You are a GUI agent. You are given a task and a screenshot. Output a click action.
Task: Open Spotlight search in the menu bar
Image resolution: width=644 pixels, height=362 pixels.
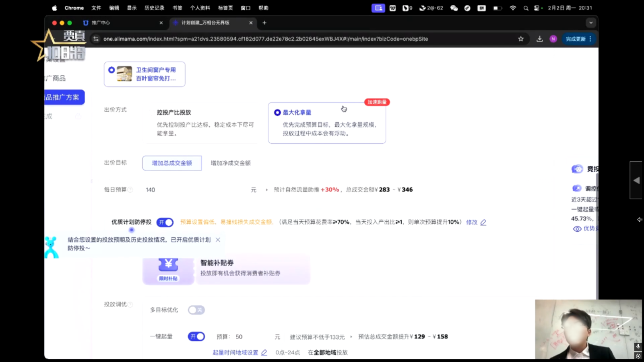coord(526,8)
